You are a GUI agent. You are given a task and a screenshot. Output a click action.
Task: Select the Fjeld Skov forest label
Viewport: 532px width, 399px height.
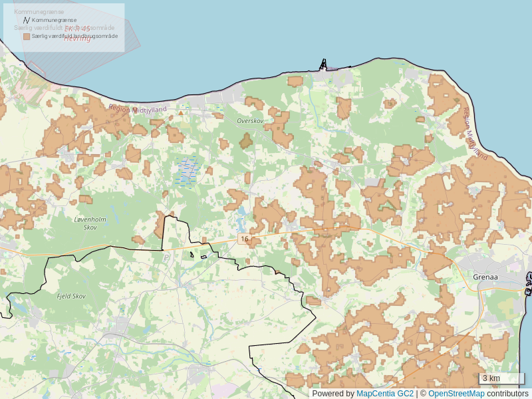[72, 296]
